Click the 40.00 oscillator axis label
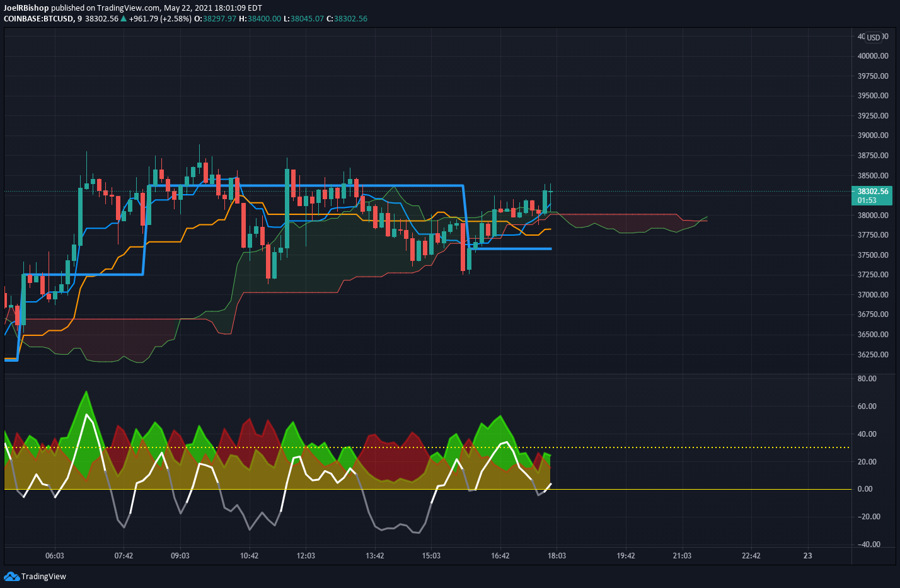 tap(867, 434)
